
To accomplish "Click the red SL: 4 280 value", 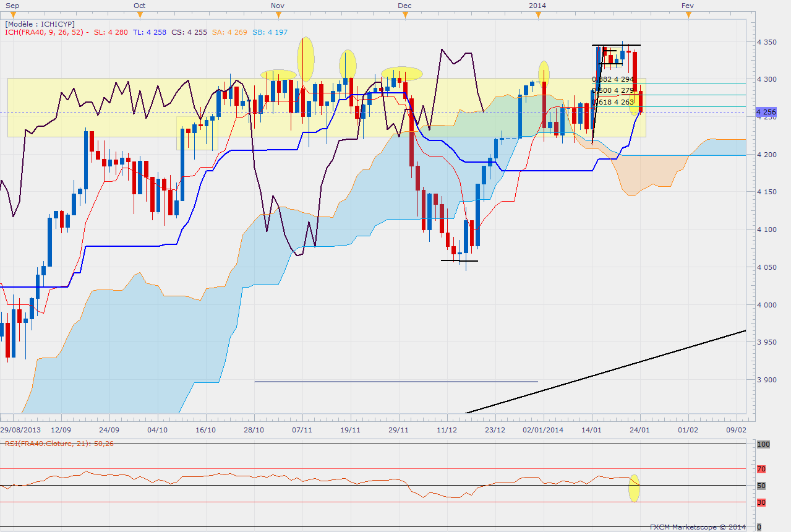I will [x=111, y=32].
